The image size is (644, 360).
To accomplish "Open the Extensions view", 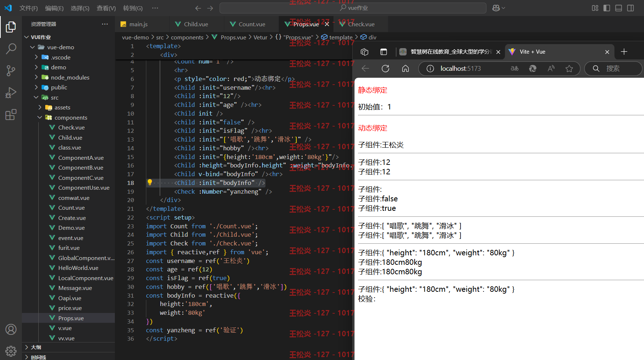I will pyautogui.click(x=11, y=115).
